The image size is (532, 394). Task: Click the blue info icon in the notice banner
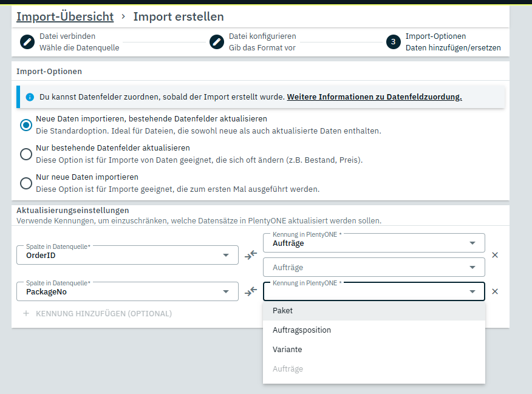(30, 97)
